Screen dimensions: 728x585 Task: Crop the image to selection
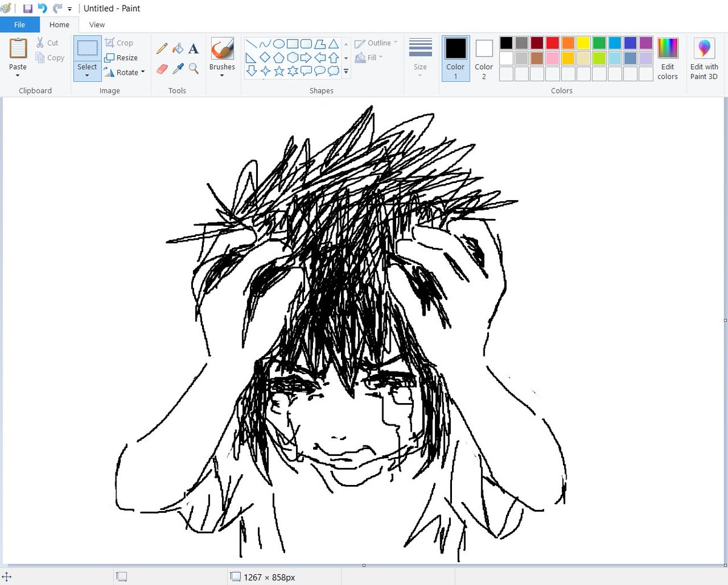pyautogui.click(x=119, y=42)
